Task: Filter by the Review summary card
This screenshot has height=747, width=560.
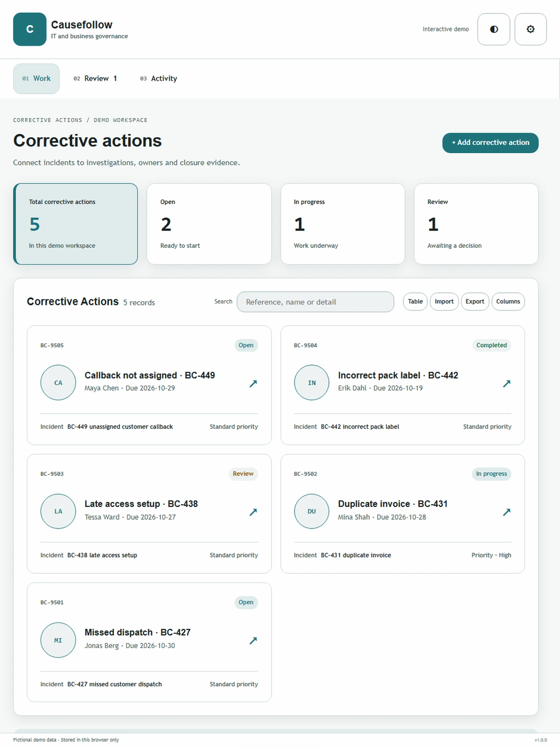Action: tap(476, 224)
